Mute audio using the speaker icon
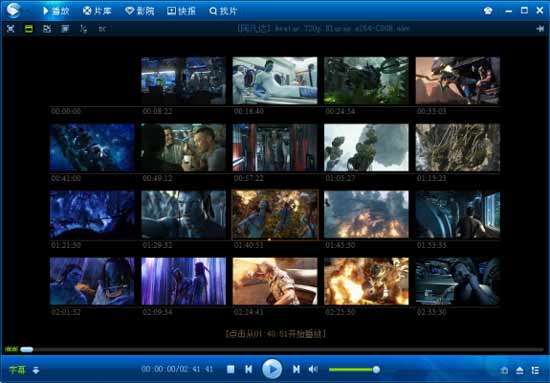Image resolution: width=550 pixels, height=383 pixels. 313,369
